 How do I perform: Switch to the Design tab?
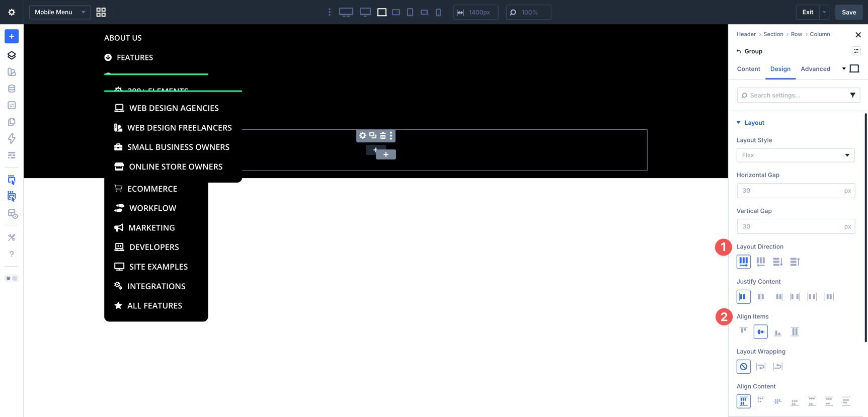coord(780,69)
